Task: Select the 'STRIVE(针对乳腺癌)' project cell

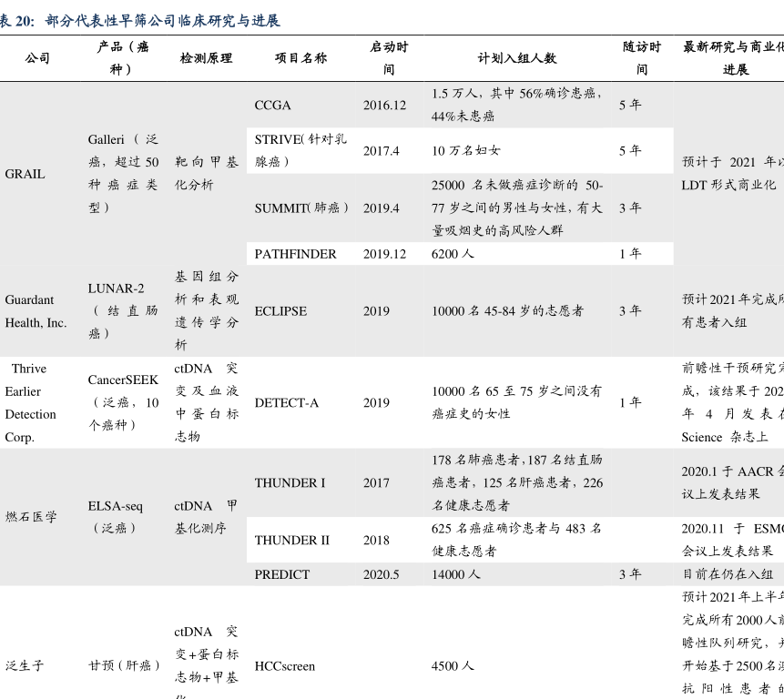Action: click(300, 150)
